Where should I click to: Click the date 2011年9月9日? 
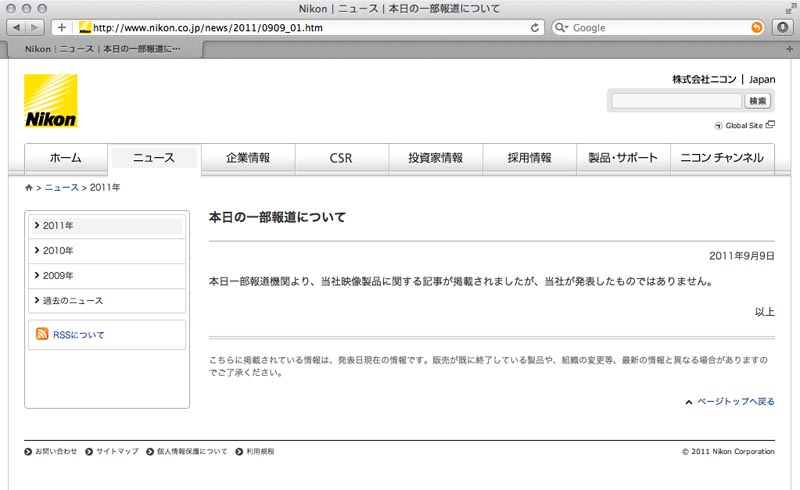[742, 256]
